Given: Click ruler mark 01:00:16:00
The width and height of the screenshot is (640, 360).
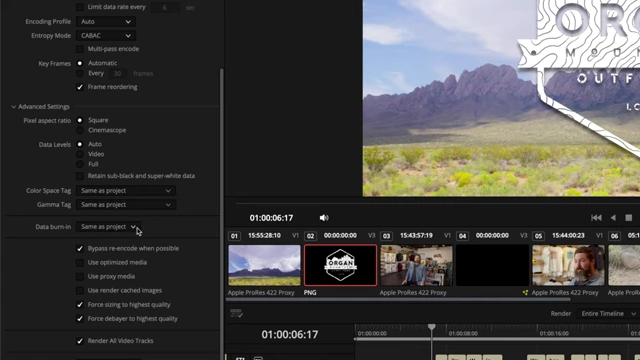Looking at the screenshot, I should tap(554, 333).
